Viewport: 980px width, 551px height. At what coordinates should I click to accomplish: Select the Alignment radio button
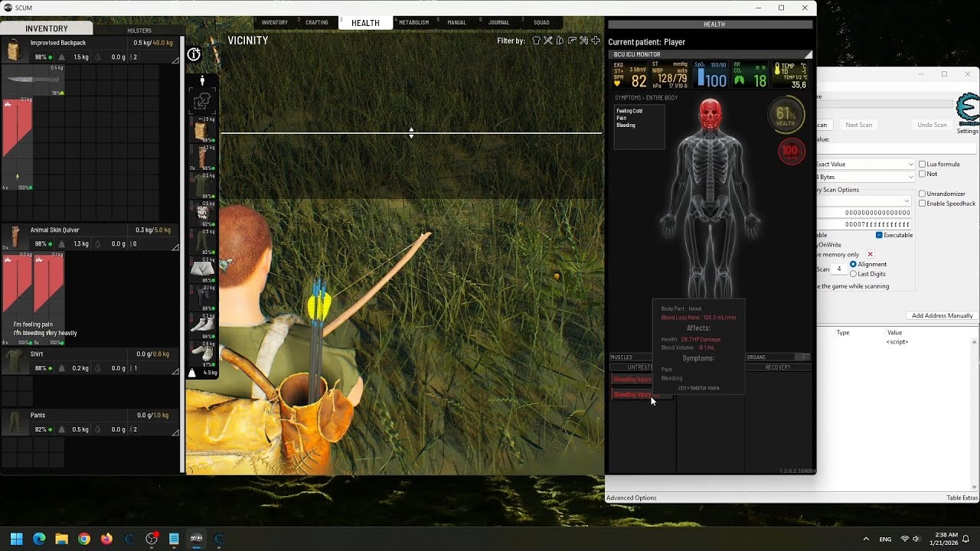[x=853, y=264]
